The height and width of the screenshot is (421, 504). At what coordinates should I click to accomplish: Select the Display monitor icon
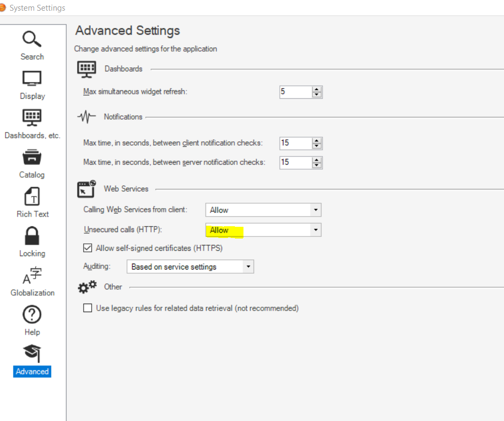pyautogui.click(x=32, y=79)
